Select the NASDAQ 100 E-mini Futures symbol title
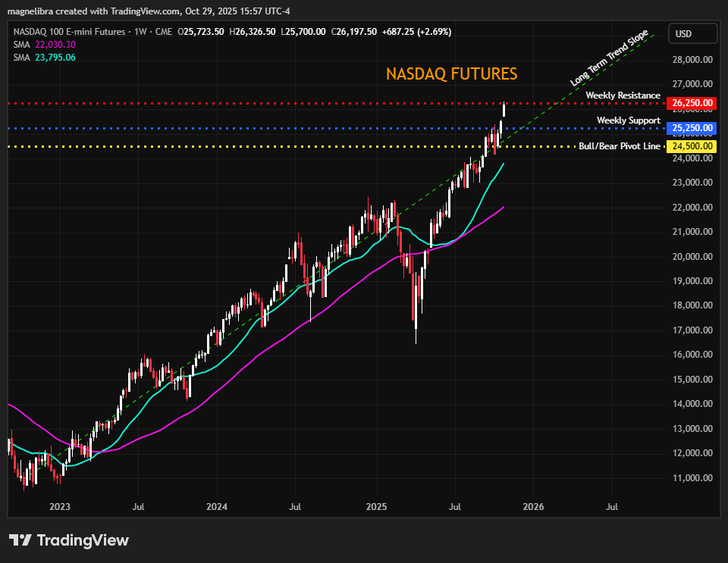The image size is (728, 563). point(69,32)
